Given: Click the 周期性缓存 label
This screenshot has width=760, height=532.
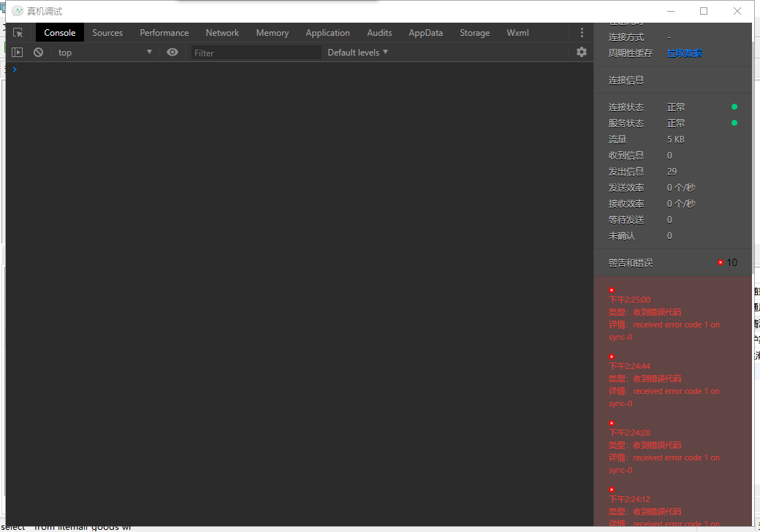Looking at the screenshot, I should click(631, 53).
